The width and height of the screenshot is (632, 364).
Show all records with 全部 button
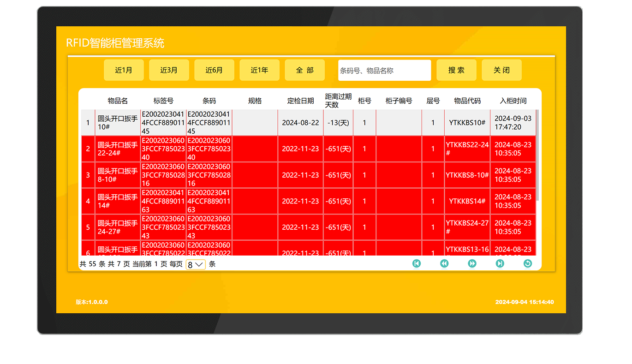point(304,70)
